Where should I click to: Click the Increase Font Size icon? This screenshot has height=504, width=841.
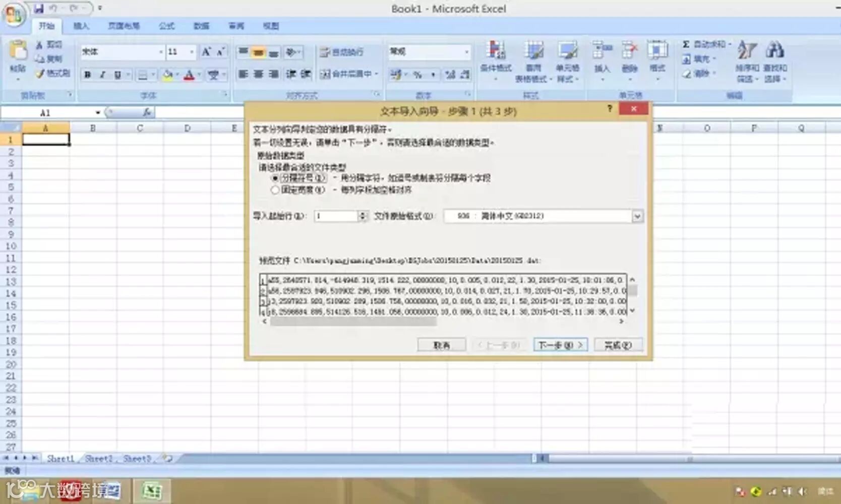[206, 51]
